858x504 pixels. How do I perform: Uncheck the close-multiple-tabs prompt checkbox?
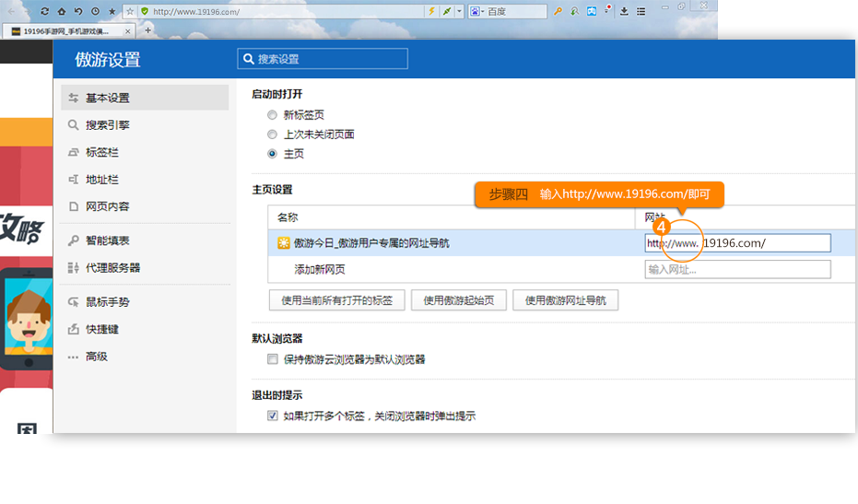click(273, 416)
